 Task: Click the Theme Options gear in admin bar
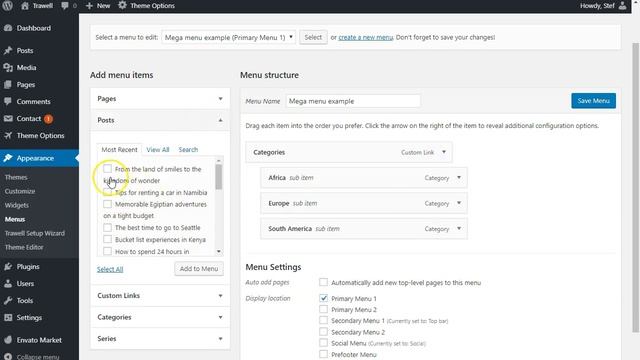tap(122, 5)
